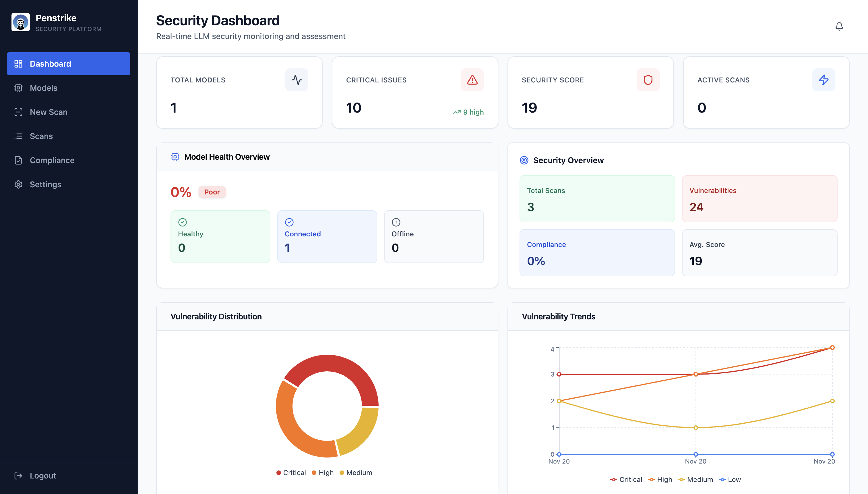Click the Model Health Overview chip icon
868x494 pixels.
(x=175, y=157)
